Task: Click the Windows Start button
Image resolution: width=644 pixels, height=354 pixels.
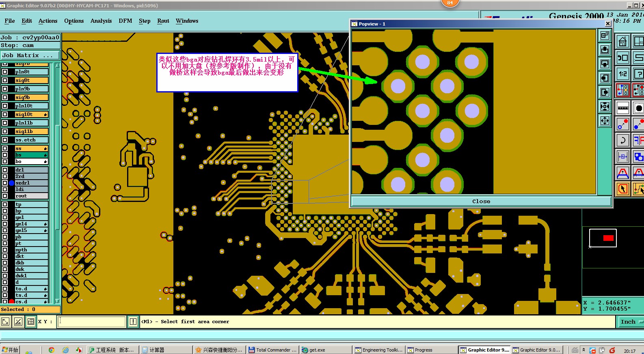Action: (x=10, y=350)
